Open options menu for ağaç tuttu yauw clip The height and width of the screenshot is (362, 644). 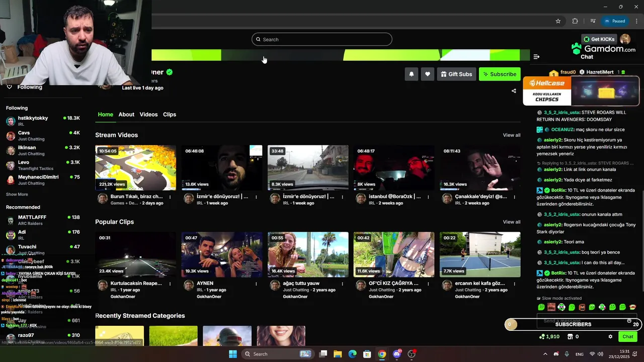click(342, 284)
